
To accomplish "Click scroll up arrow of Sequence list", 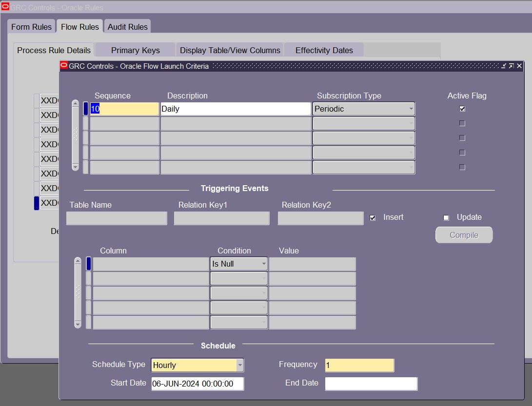I will tap(75, 103).
